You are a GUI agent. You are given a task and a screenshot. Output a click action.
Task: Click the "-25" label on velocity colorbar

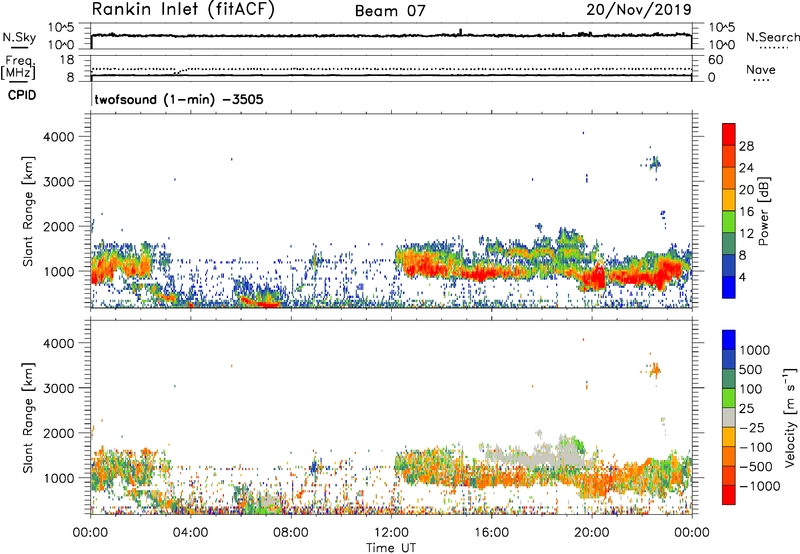754,428
